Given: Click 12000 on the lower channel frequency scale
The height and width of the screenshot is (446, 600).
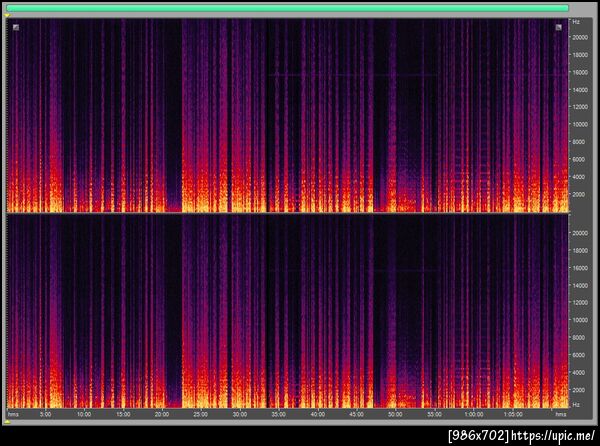Looking at the screenshot, I should (x=580, y=303).
